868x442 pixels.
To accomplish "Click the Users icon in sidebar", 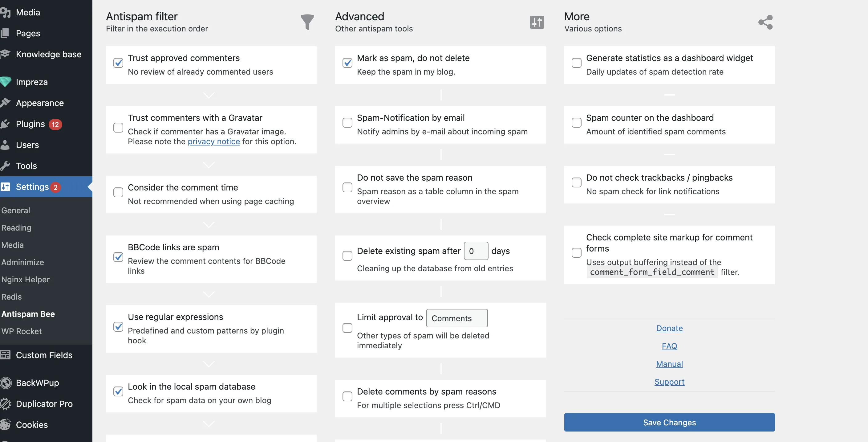I will 6,145.
